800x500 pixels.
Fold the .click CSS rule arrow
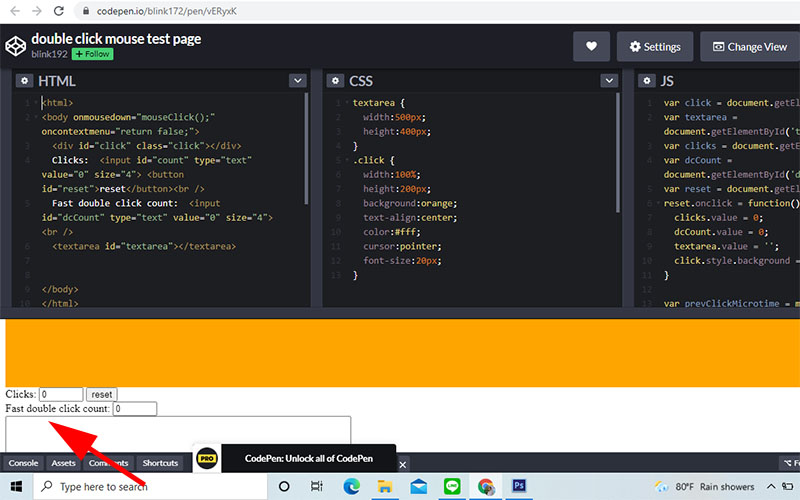click(347, 160)
